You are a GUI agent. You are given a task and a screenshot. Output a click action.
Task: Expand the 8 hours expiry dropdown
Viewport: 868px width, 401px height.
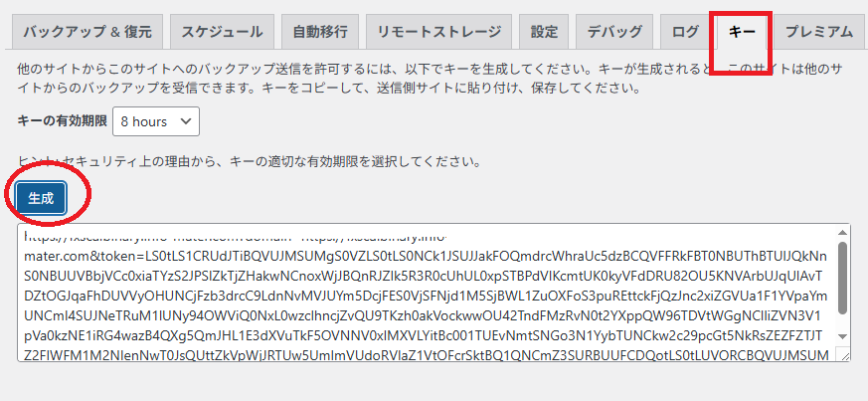[x=156, y=121]
